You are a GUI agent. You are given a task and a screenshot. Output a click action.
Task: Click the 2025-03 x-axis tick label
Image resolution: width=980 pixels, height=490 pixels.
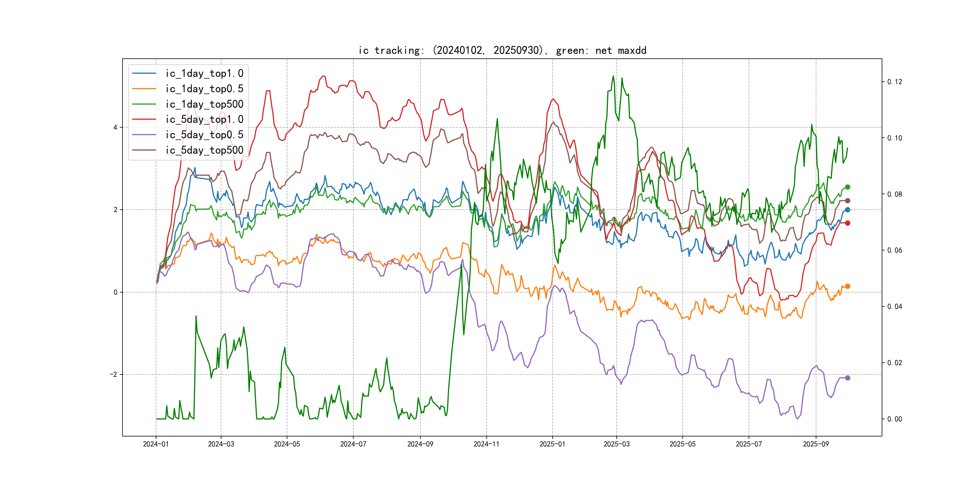pyautogui.click(x=616, y=444)
